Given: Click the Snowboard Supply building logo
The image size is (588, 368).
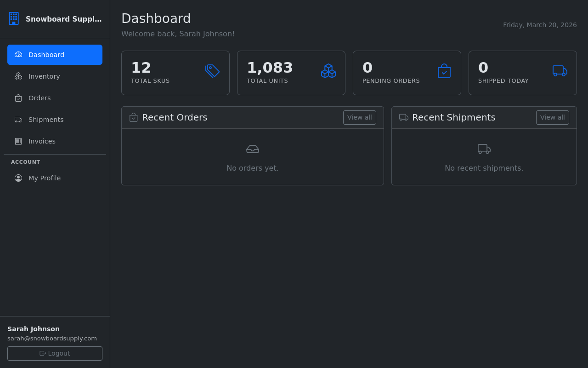Looking at the screenshot, I should [x=13, y=18].
